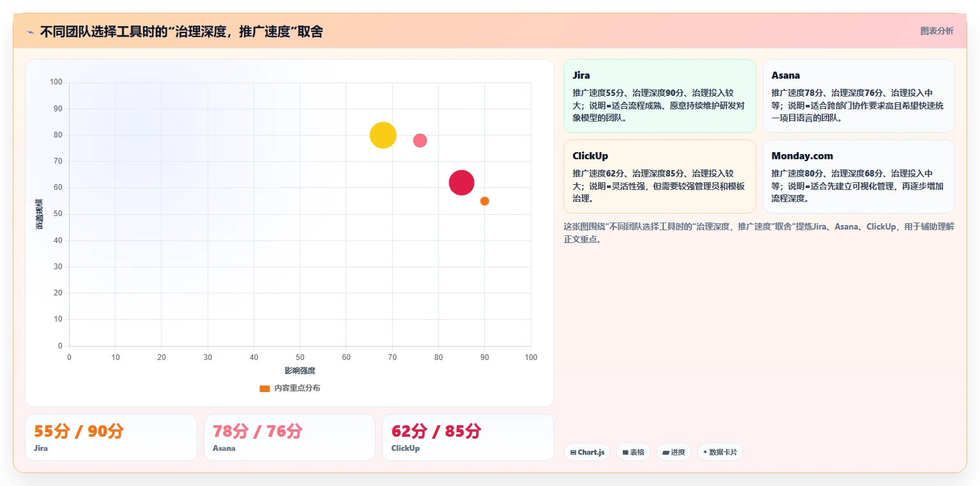Viewport: 980px width, 486px height.
Task: Click the crimson red bubble in the chart
Action: coord(461,182)
